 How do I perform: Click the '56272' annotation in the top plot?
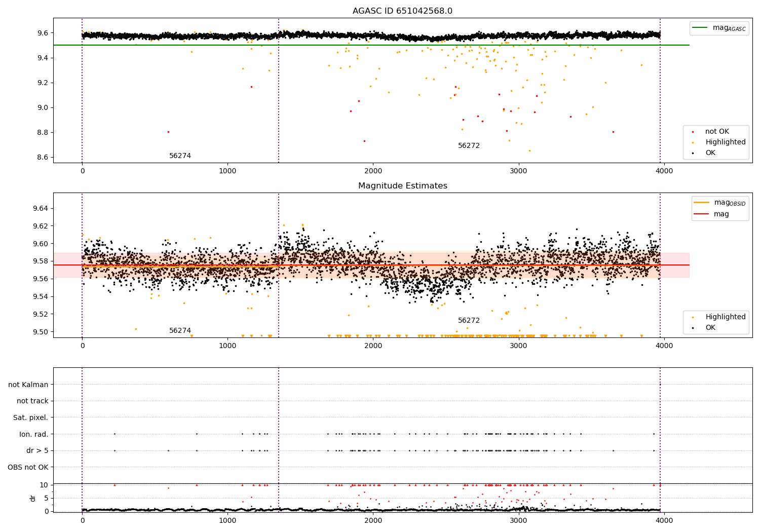pyautogui.click(x=469, y=146)
